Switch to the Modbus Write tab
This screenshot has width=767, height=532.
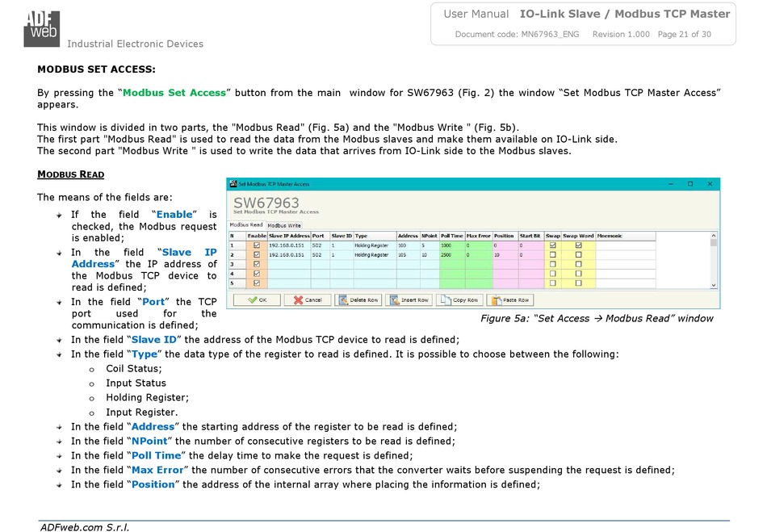(x=284, y=225)
